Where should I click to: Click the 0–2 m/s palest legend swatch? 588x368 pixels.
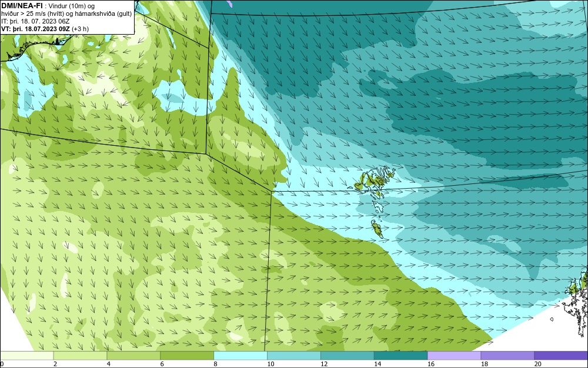pyautogui.click(x=26, y=356)
